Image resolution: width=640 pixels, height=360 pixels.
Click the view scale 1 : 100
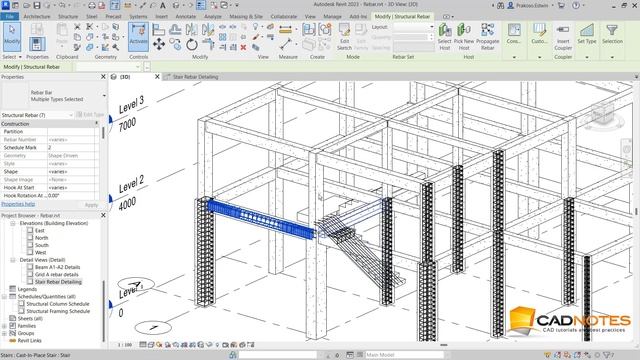coord(125,345)
